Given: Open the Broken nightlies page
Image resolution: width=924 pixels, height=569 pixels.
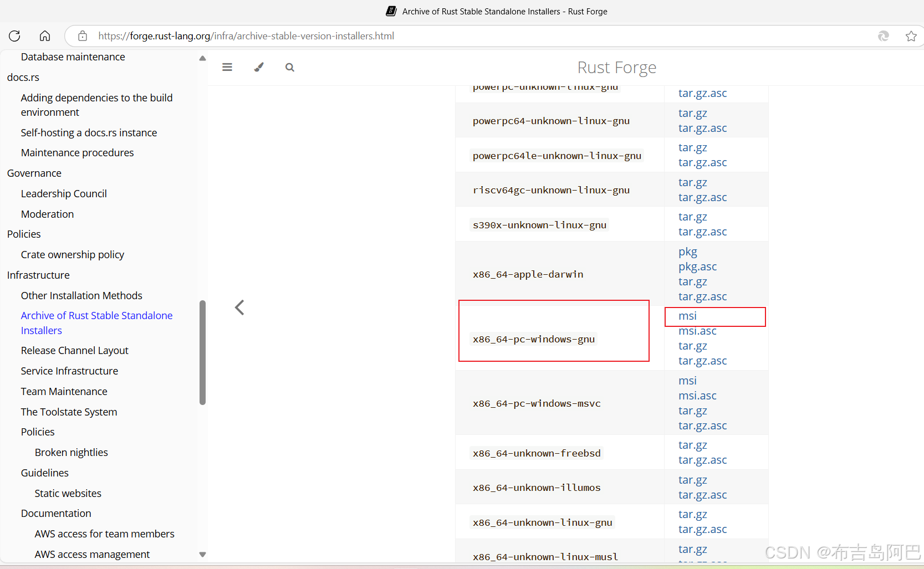Looking at the screenshot, I should (x=71, y=452).
